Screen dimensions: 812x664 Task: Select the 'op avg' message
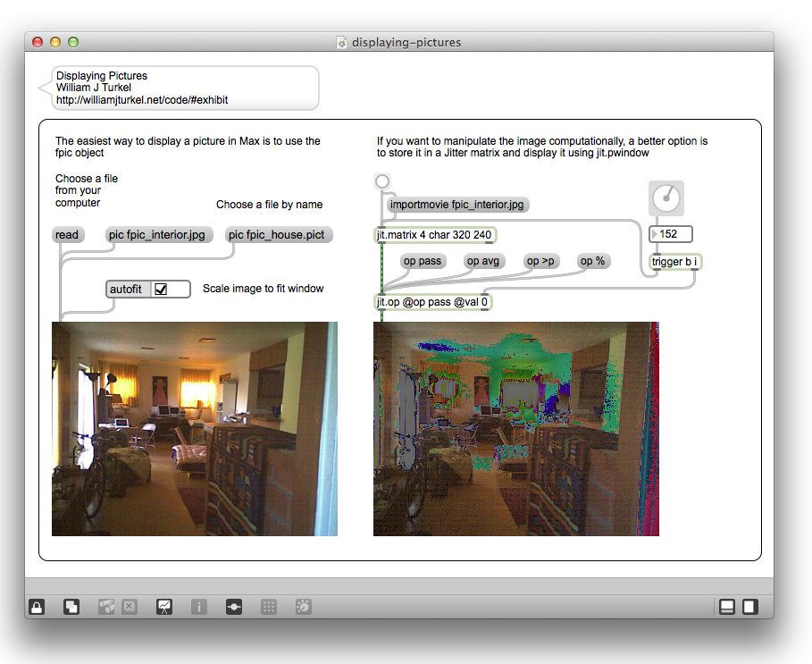coord(483,261)
